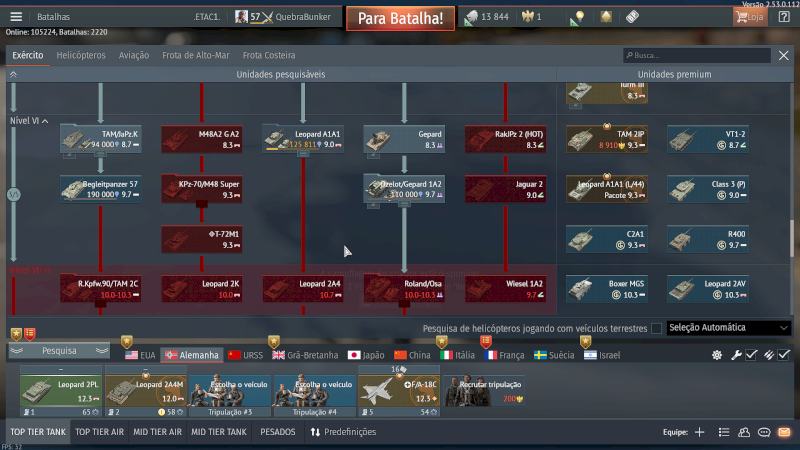The image size is (800, 450).
Task: Select Grã-Bretanha nation
Action: pyautogui.click(x=305, y=355)
